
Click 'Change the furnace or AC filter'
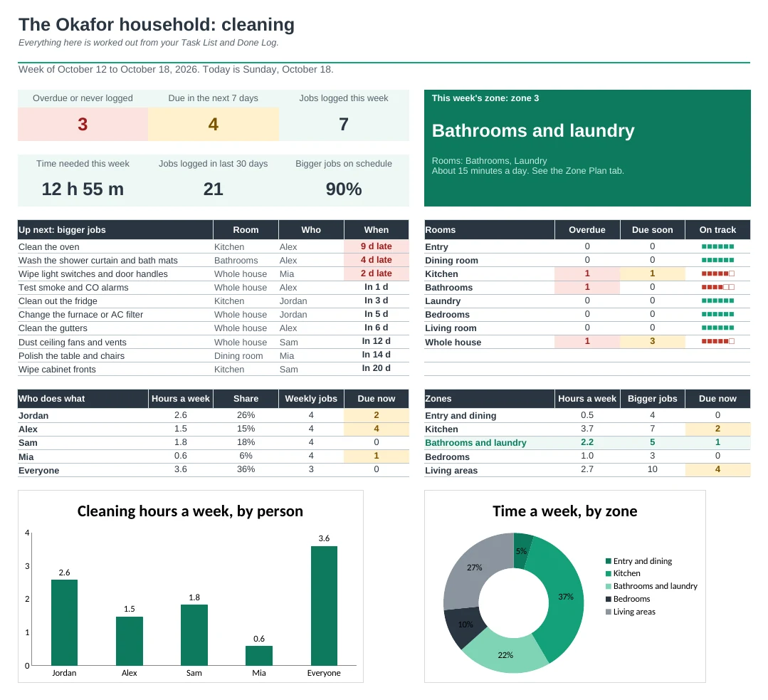pos(81,314)
